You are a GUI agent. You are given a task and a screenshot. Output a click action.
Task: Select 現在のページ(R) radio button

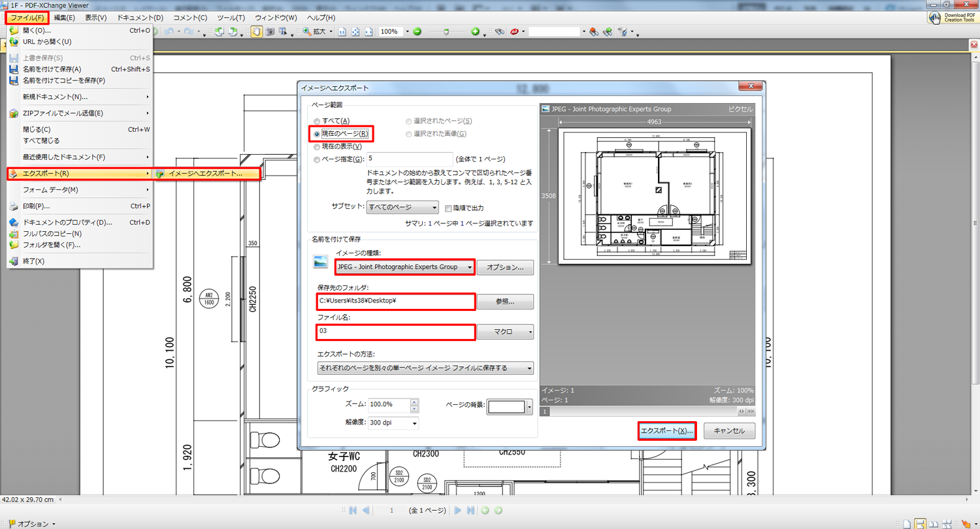(317, 134)
